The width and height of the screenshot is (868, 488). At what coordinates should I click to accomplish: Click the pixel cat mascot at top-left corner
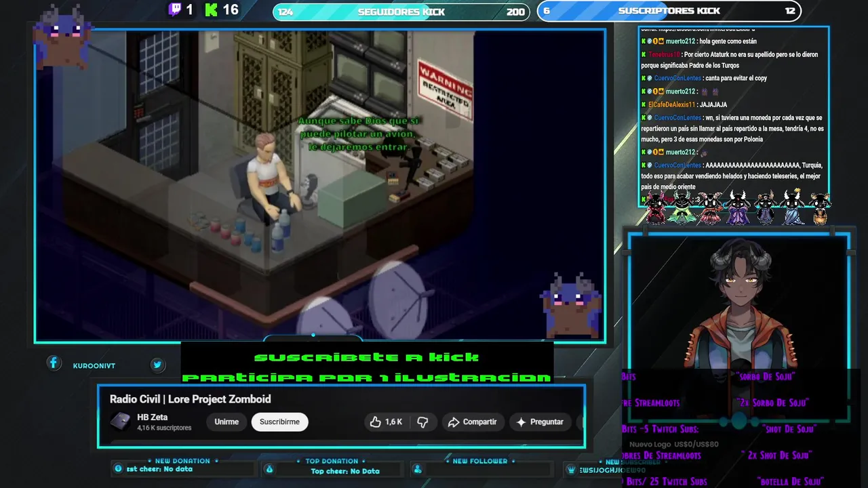click(x=62, y=37)
